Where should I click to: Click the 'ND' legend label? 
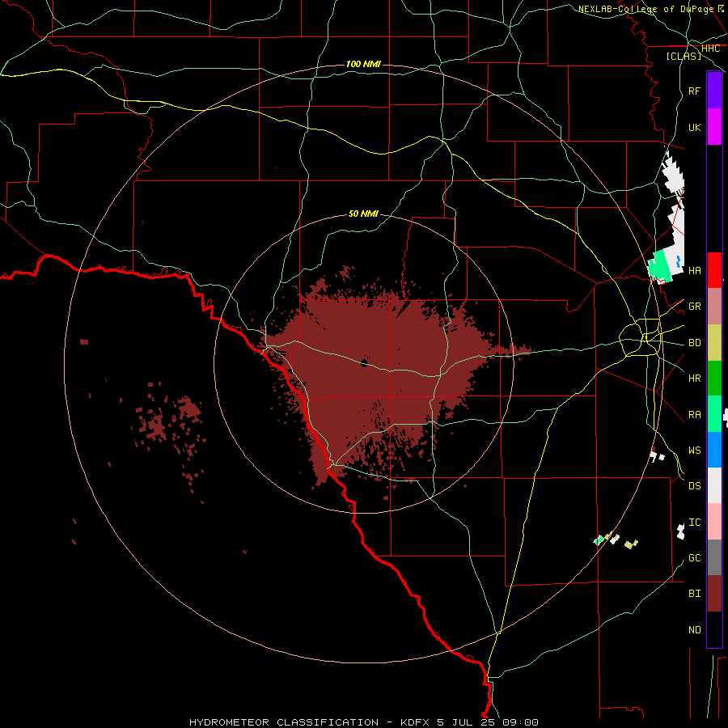coord(694,630)
